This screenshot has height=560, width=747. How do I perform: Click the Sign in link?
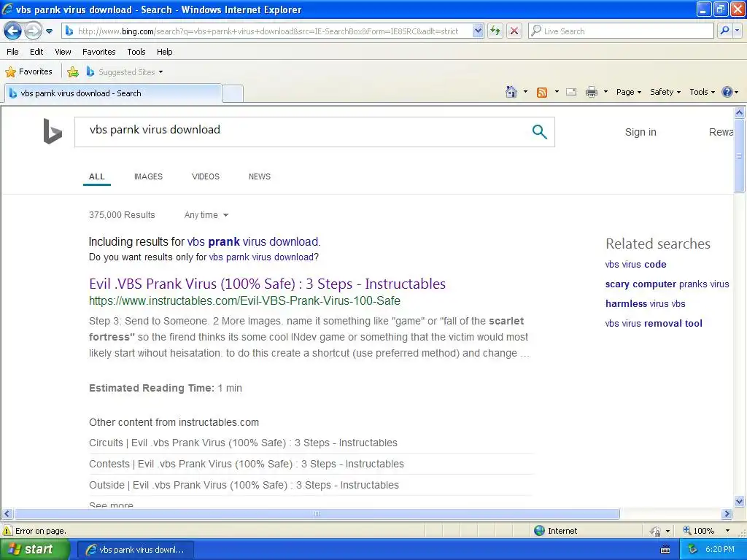[x=640, y=132]
